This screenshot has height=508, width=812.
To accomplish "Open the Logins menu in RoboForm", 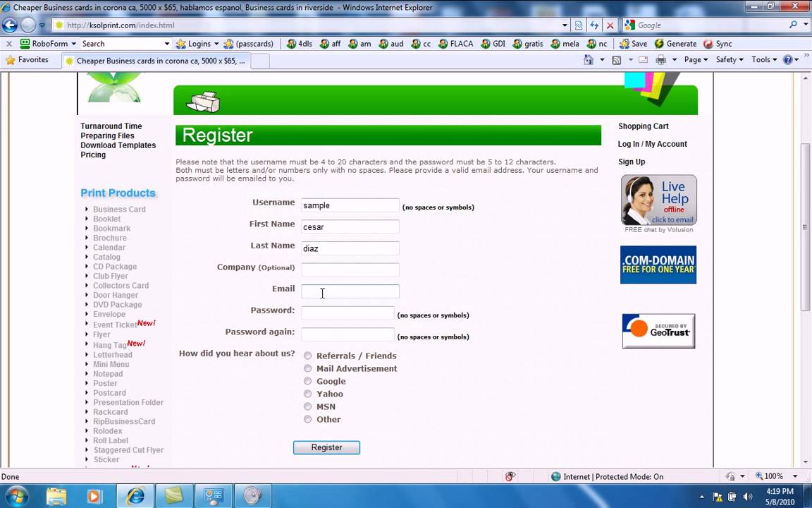I will (x=197, y=44).
